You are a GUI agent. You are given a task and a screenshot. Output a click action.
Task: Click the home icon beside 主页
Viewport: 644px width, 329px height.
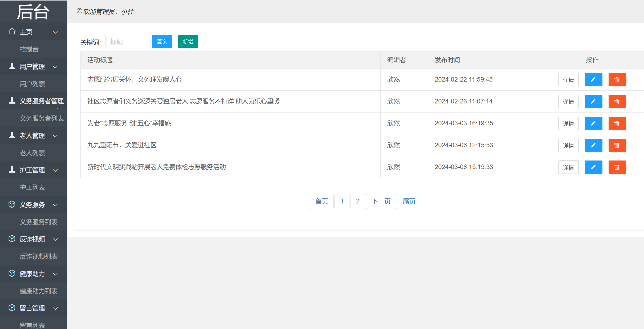point(12,31)
